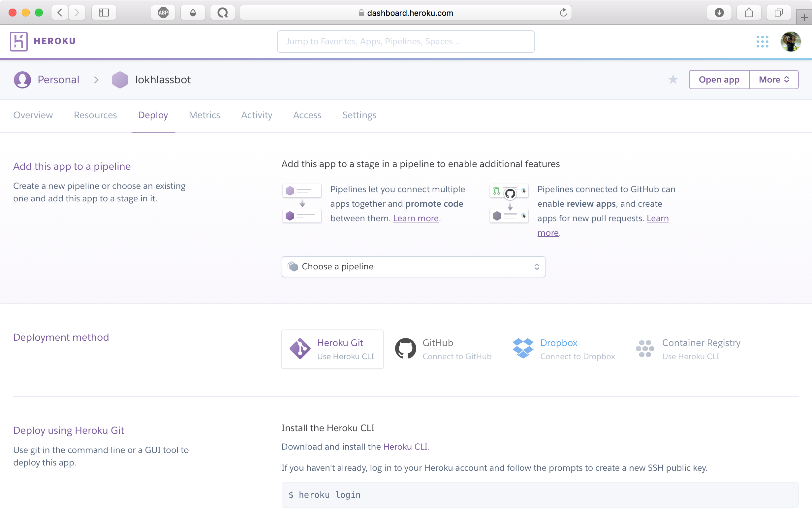Click the 'Deploy using Heroku Git' heading

click(x=69, y=430)
